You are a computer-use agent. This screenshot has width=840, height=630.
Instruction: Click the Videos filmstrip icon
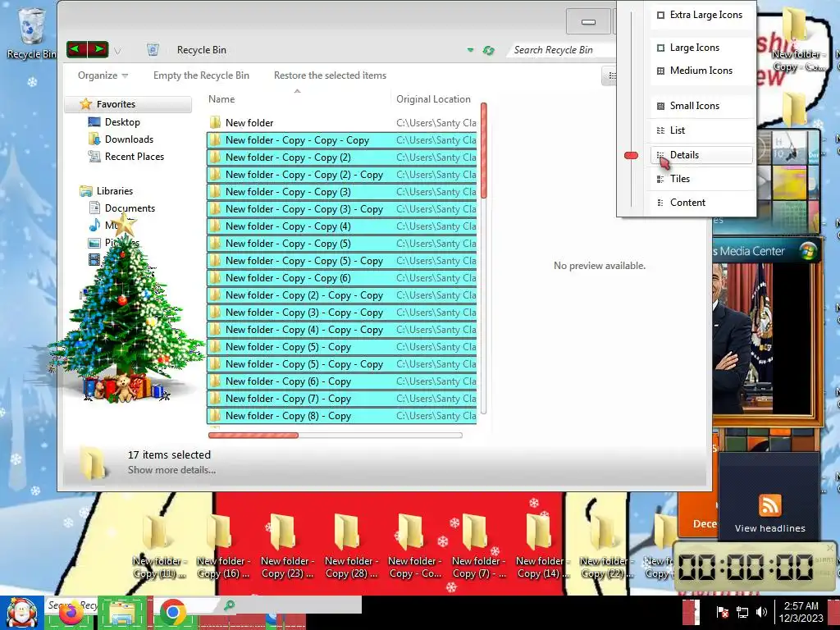94,260
